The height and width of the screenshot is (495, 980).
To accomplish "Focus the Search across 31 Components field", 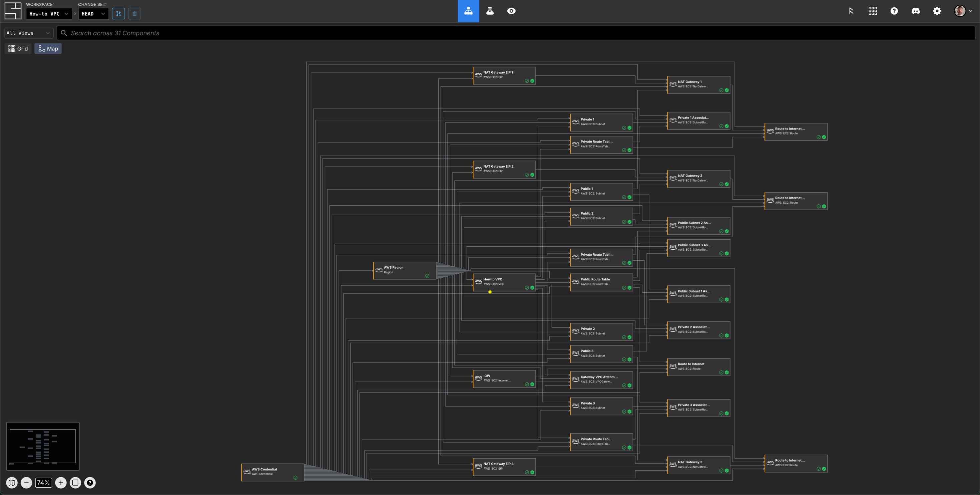I will pyautogui.click(x=516, y=33).
